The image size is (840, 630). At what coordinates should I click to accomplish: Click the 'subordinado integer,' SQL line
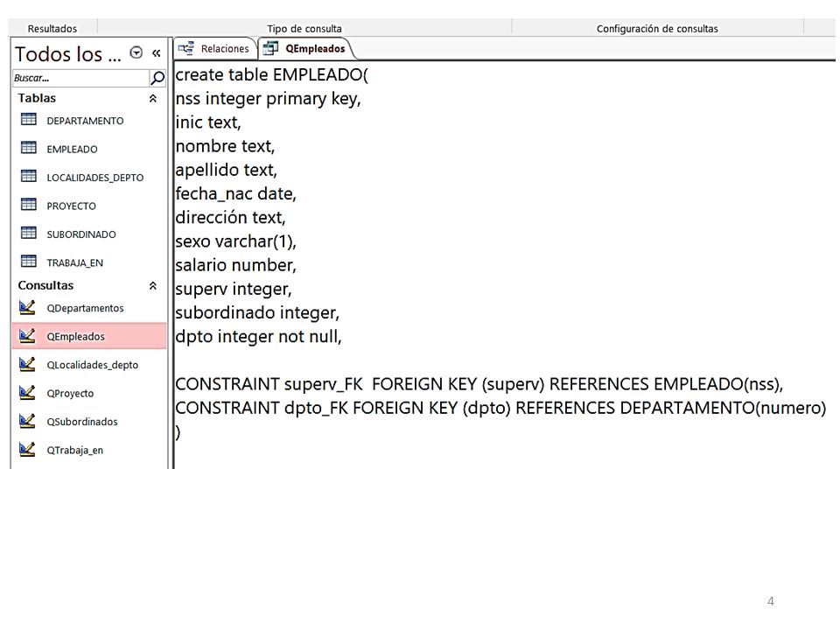point(257,313)
